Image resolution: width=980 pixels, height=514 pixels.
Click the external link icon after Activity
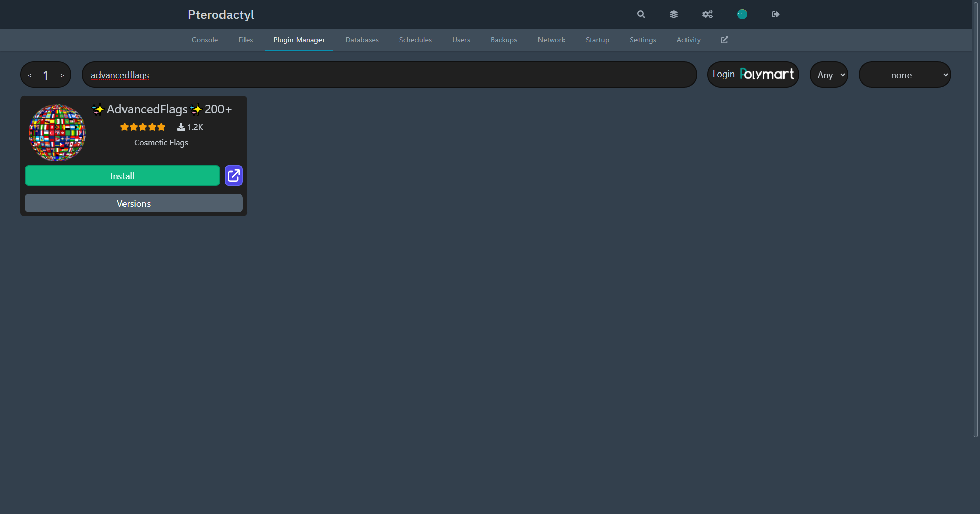tap(724, 40)
